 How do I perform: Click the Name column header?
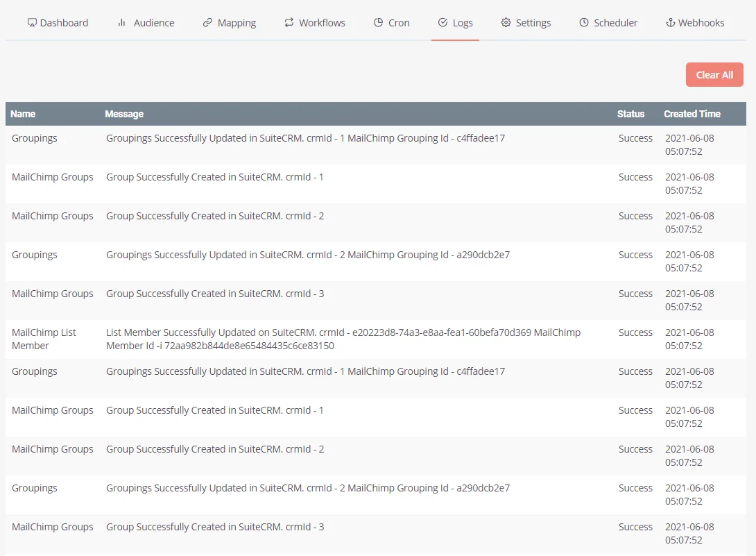pyautogui.click(x=23, y=114)
